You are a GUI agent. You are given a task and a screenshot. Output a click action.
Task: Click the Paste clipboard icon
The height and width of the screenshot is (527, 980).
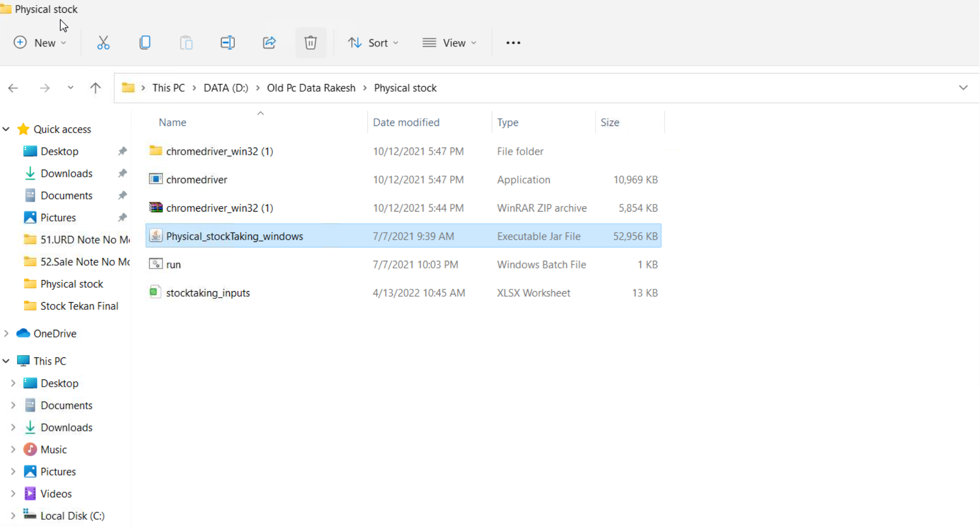click(186, 43)
